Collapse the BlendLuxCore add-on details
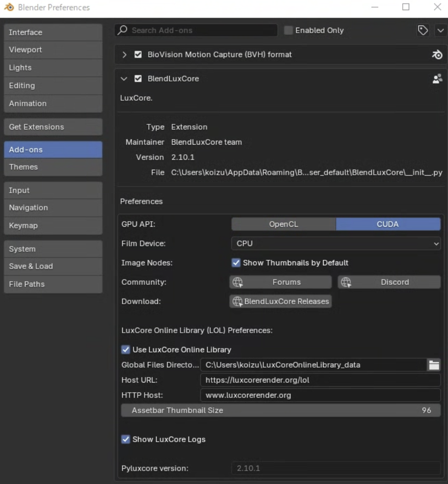 (124, 79)
